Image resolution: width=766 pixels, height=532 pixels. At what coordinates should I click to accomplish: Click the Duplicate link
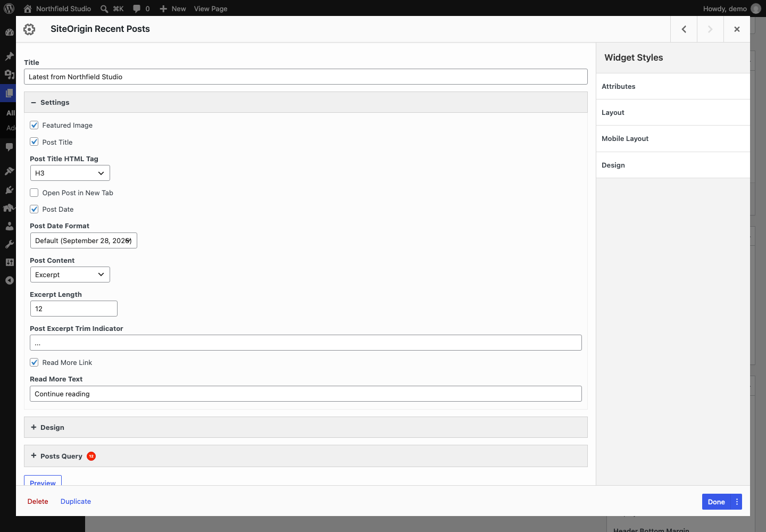point(76,501)
